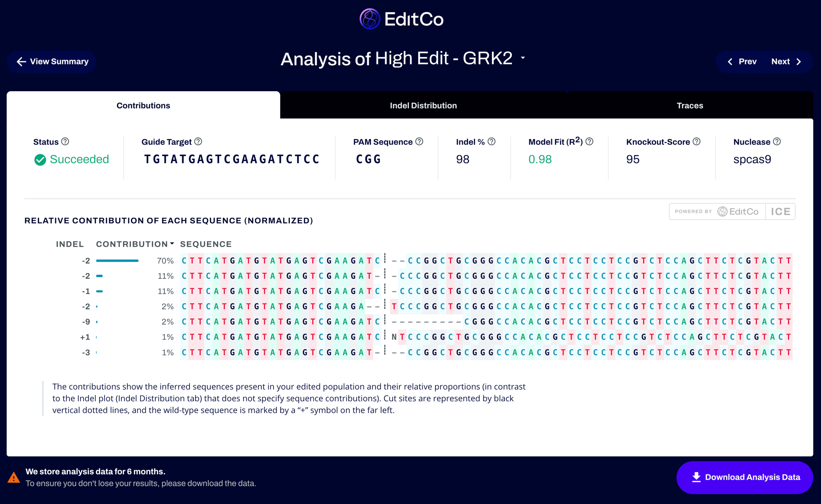Viewport: 821px width, 504px height.
Task: Click the INDEL column header
Action: pyautogui.click(x=70, y=244)
